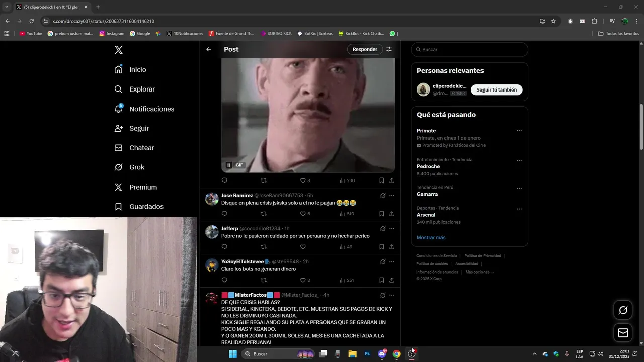This screenshot has width=644, height=362.
Task: Bookmark YoSoyElTalstevee's reply
Action: (x=381, y=280)
